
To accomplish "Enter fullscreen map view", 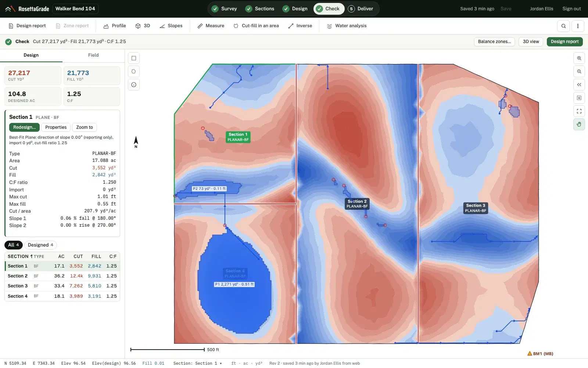I will click(579, 111).
